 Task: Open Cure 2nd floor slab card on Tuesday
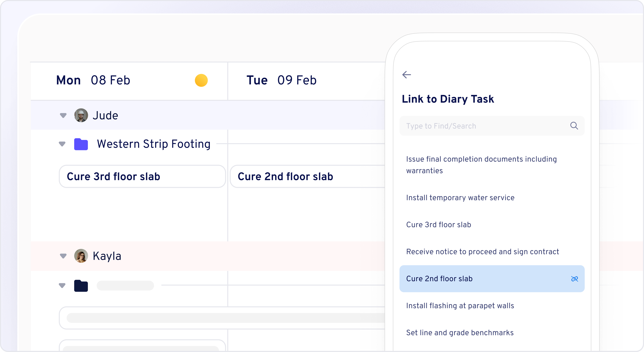pyautogui.click(x=308, y=176)
